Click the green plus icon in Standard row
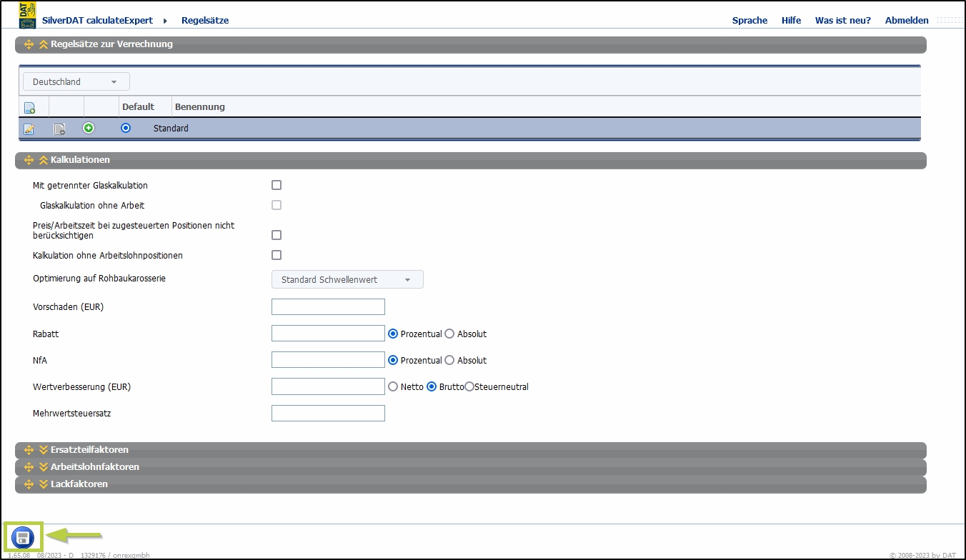The width and height of the screenshot is (966, 560). (89, 128)
